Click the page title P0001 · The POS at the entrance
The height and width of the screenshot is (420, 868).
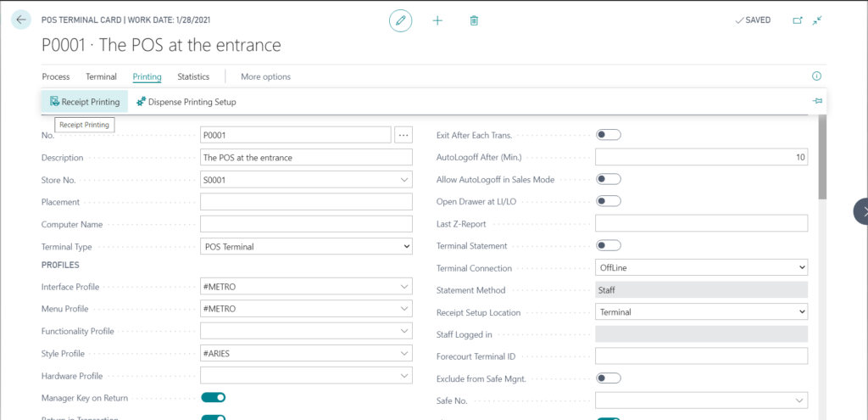coord(161,45)
